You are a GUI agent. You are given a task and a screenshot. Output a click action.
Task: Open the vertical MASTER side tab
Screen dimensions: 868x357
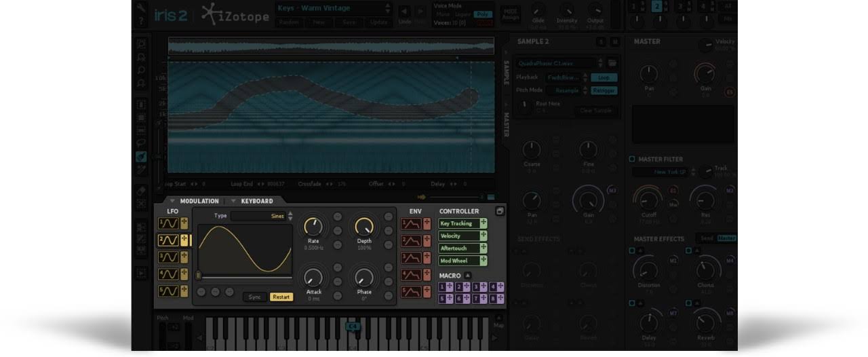pyautogui.click(x=506, y=125)
